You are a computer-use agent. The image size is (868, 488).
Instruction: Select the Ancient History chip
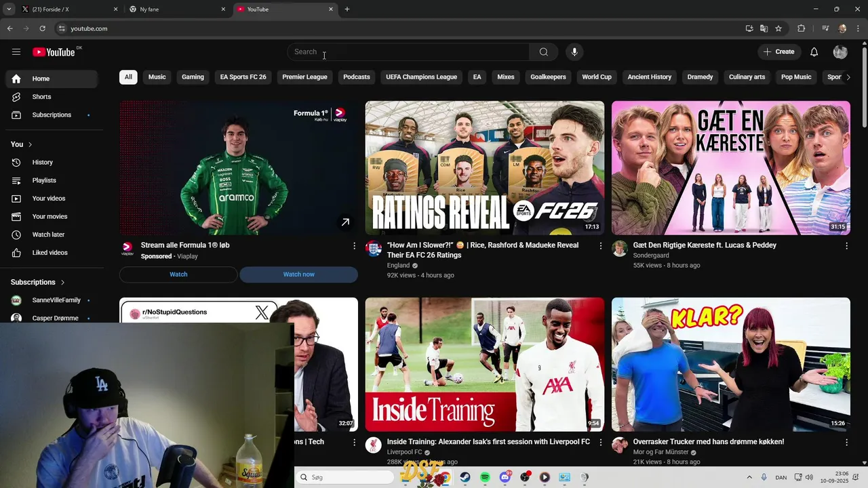pos(650,77)
